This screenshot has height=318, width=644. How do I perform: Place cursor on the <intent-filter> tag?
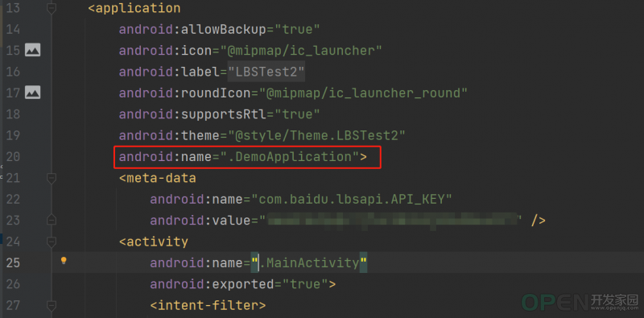[x=208, y=305]
